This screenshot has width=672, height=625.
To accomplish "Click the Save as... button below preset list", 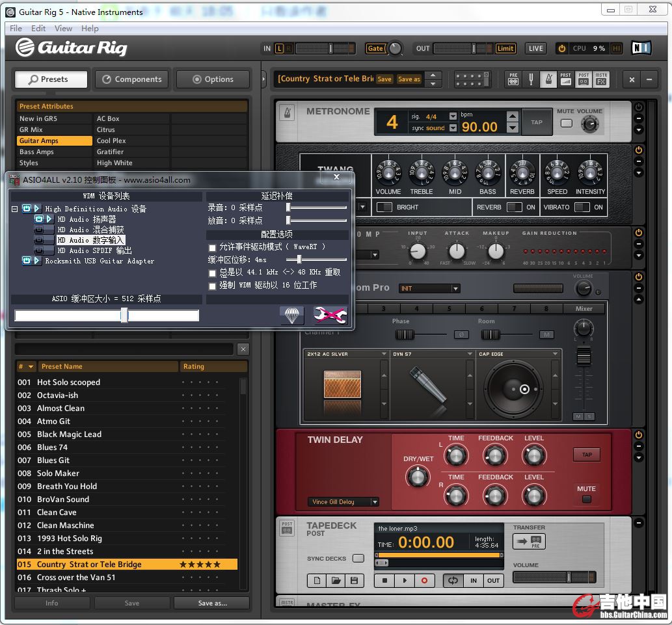I will click(212, 603).
